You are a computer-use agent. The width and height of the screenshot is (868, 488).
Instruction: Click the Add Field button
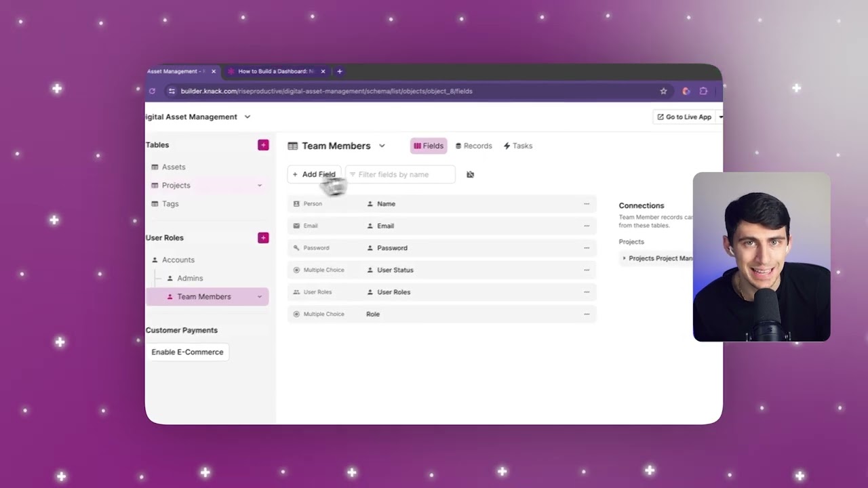coord(314,174)
